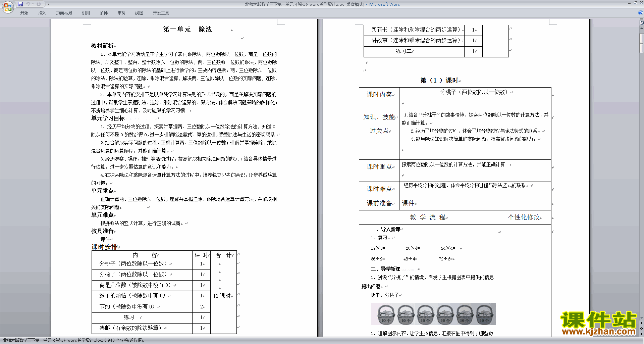Click the vertical scrollbar up arrow
The width and height of the screenshot is (644, 344).
(x=642, y=28)
